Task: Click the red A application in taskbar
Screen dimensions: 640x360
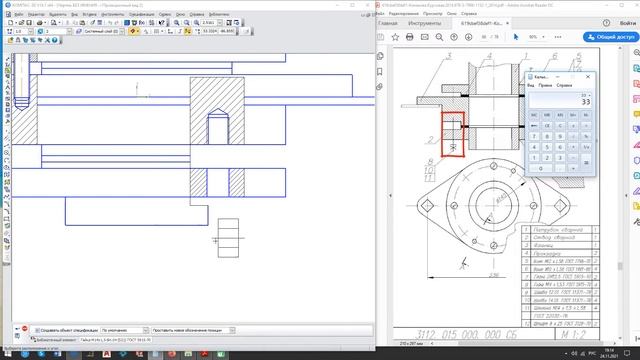Action: click(x=107, y=354)
